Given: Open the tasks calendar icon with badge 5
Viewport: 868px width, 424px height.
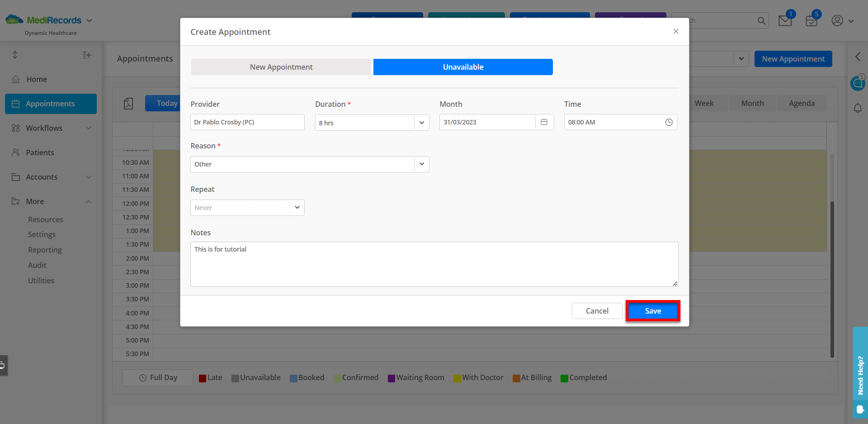Looking at the screenshot, I should pos(812,20).
